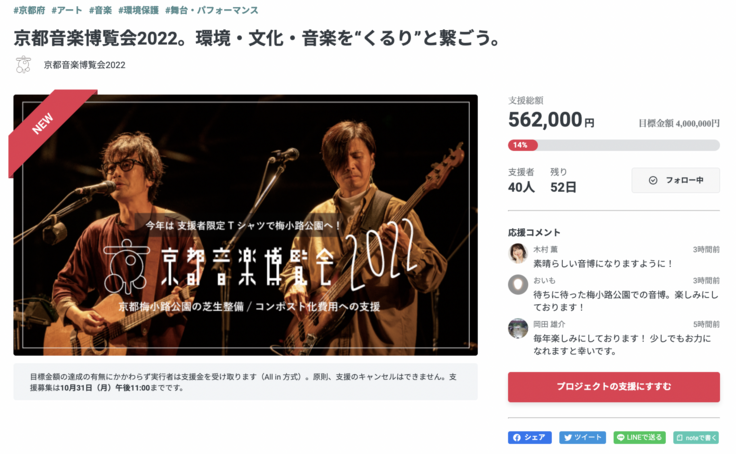Click the project main banner image
The width and height of the screenshot is (736, 454).
point(245,225)
